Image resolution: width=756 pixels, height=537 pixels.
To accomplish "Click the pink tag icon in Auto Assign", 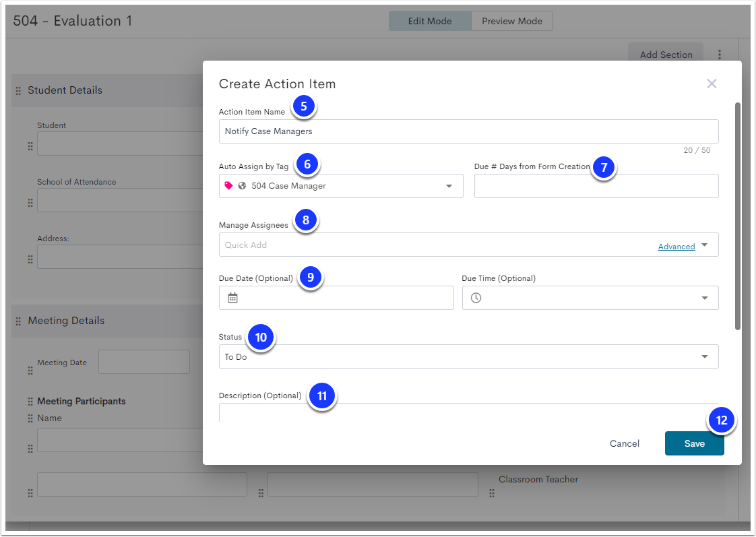I will coord(228,185).
